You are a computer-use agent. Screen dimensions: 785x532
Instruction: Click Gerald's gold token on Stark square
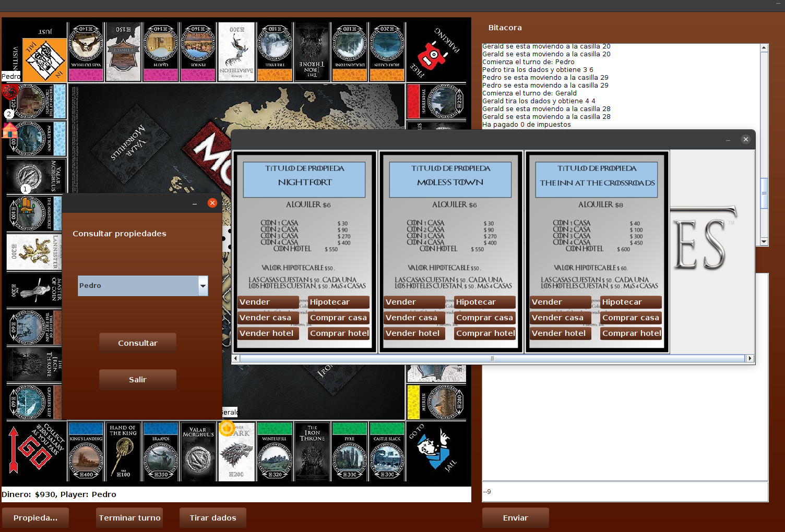pos(227,429)
